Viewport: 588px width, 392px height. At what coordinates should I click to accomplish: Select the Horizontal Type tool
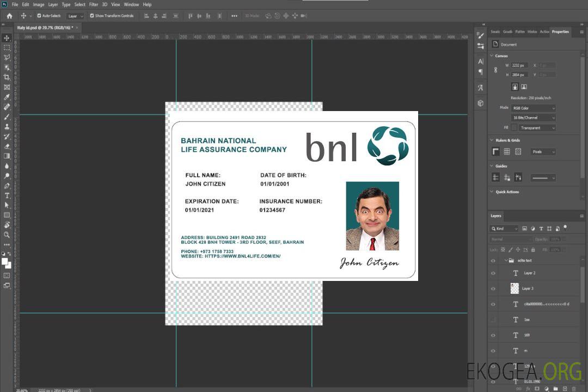[x=7, y=195]
